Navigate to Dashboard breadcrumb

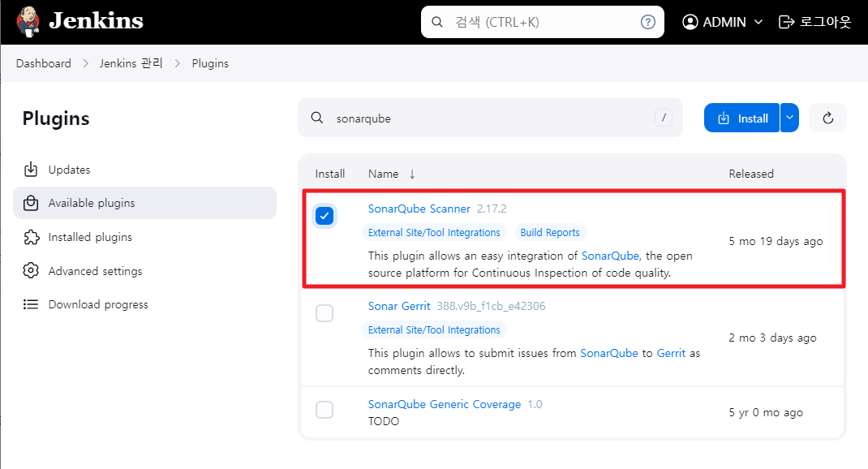44,63
